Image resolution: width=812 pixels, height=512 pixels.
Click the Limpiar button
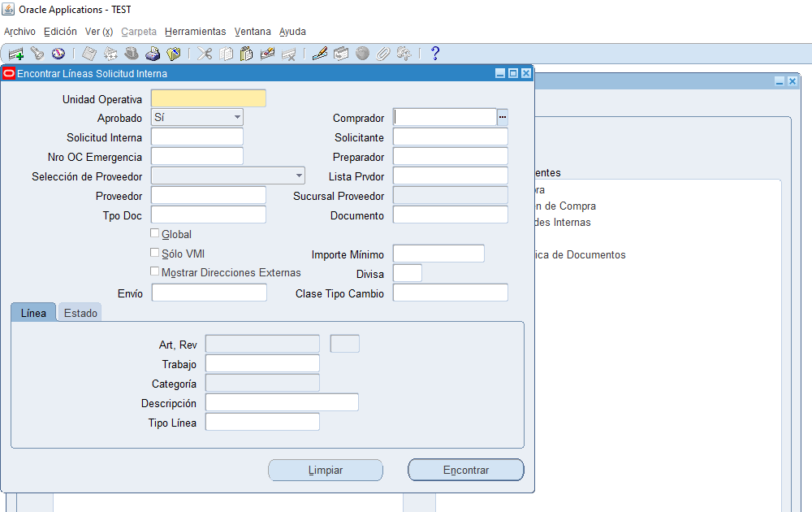point(326,470)
